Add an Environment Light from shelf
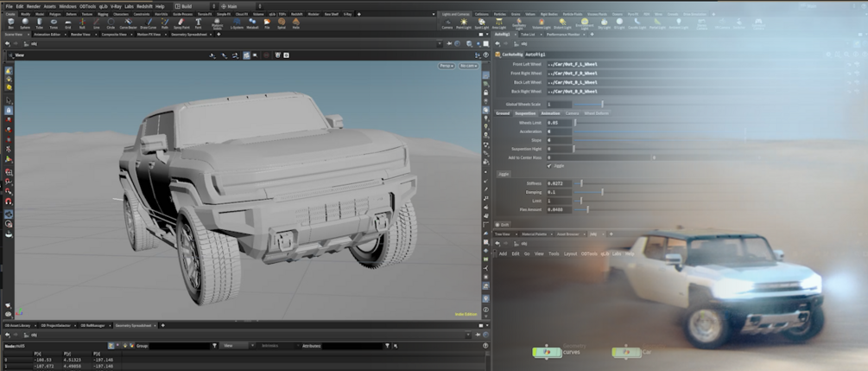This screenshot has width=868, height=371. click(585, 24)
